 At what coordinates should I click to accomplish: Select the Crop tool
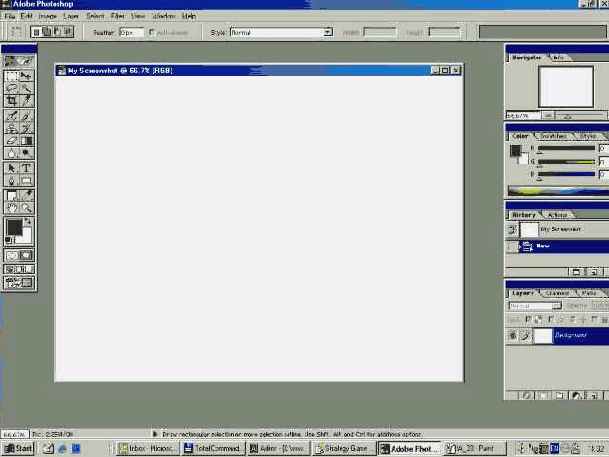pos(11,101)
